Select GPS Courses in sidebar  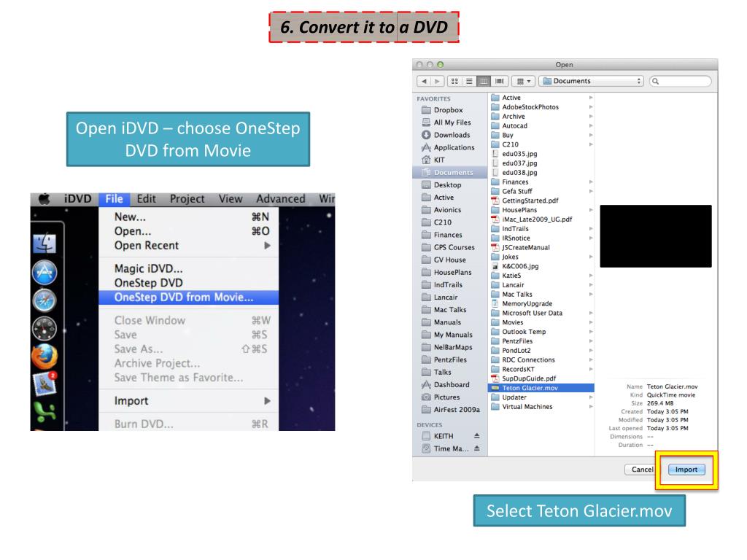pyautogui.click(x=449, y=248)
